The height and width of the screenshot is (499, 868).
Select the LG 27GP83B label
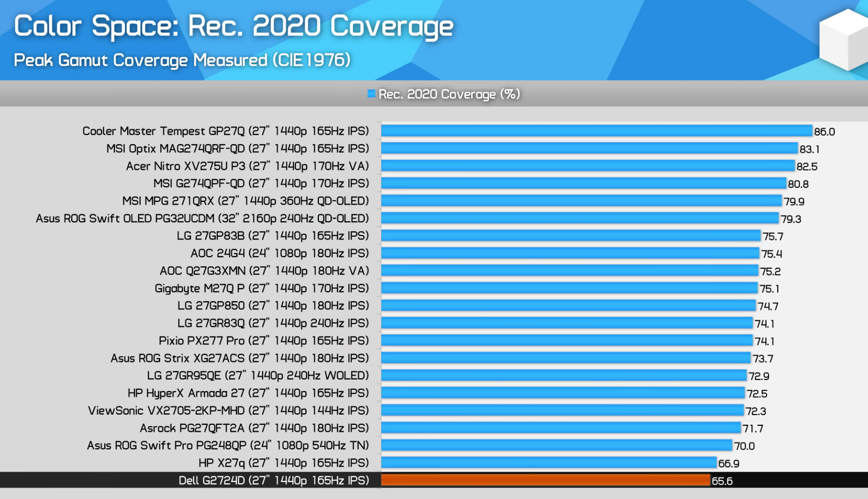(273, 236)
